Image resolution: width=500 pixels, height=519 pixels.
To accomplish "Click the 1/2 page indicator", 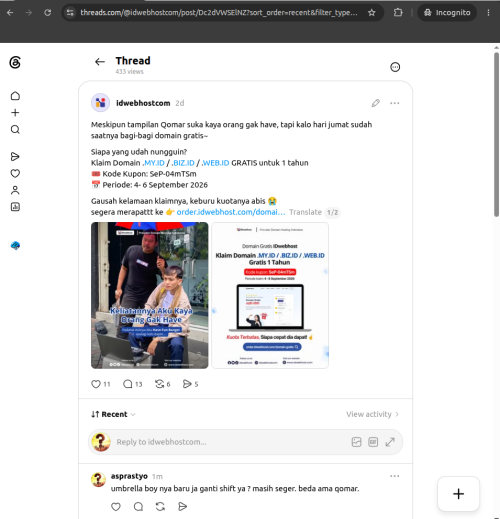I will [332, 212].
